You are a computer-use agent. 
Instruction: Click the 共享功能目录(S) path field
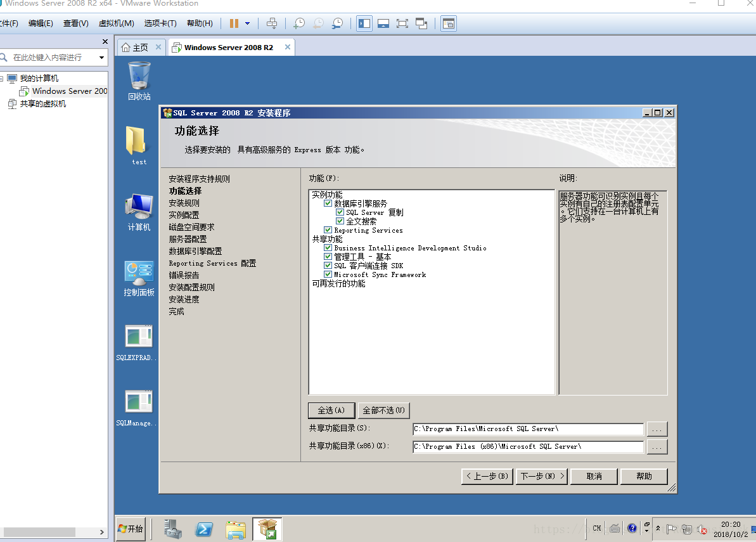[528, 429]
